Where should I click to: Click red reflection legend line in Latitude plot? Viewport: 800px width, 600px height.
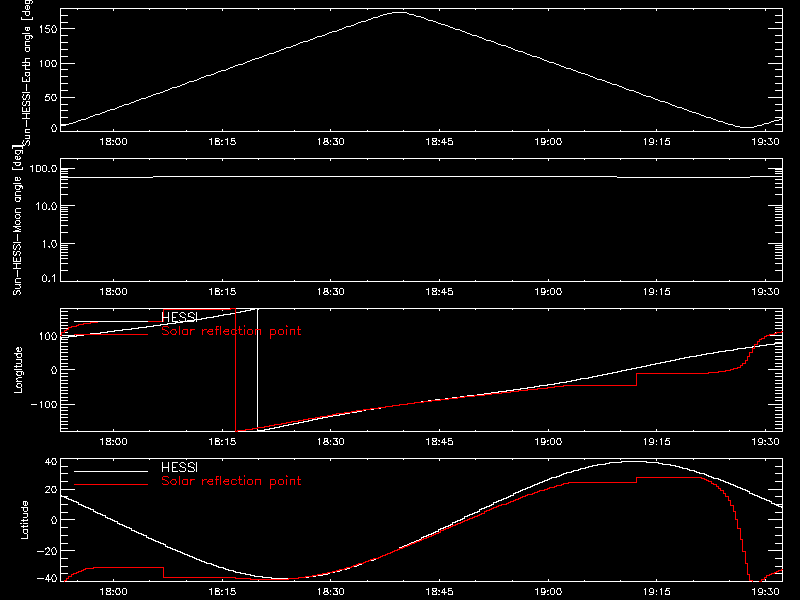(x=111, y=484)
